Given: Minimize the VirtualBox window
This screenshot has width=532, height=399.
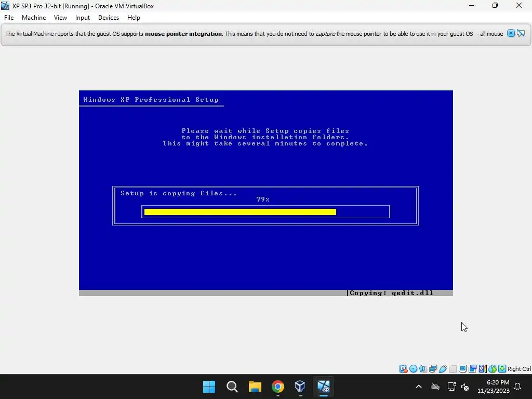Looking at the screenshot, I should 472,6.
